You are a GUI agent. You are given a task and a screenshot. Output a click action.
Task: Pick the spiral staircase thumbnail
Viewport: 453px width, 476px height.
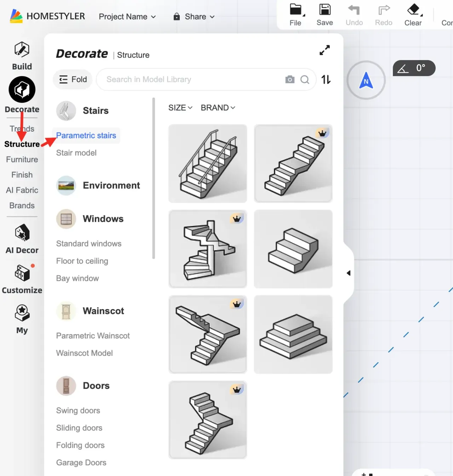208,249
